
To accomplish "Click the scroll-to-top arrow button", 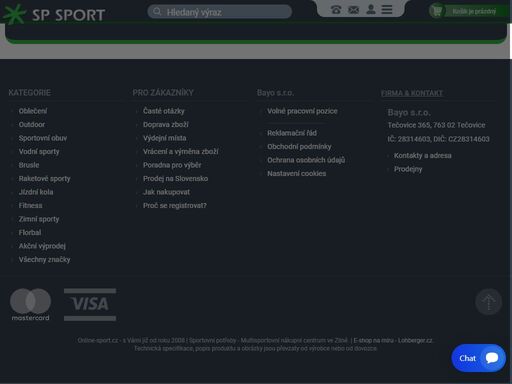I will point(488,302).
